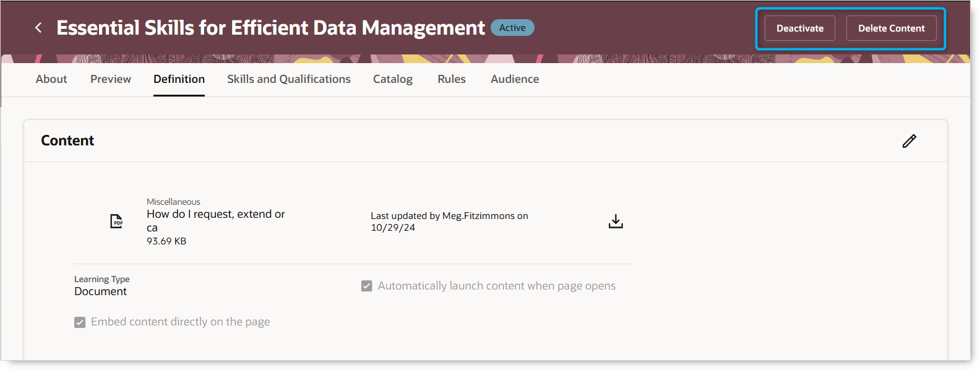Click the Active status badge

tap(512, 28)
